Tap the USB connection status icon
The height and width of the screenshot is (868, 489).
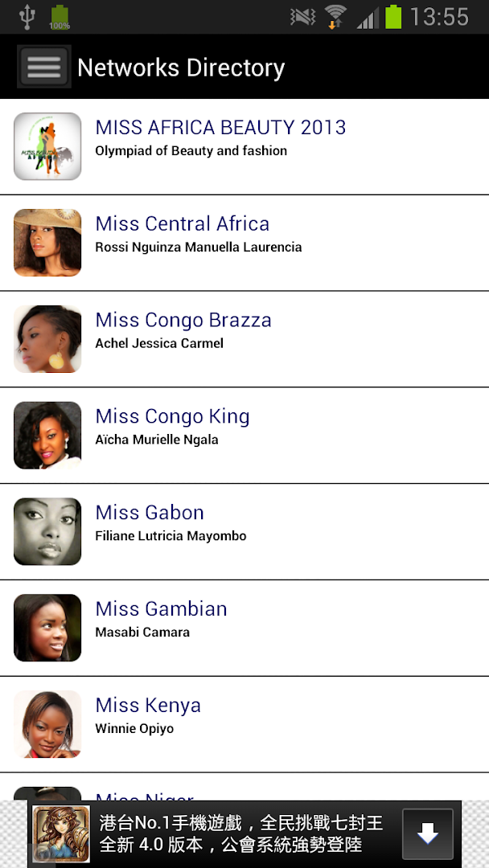[27, 16]
